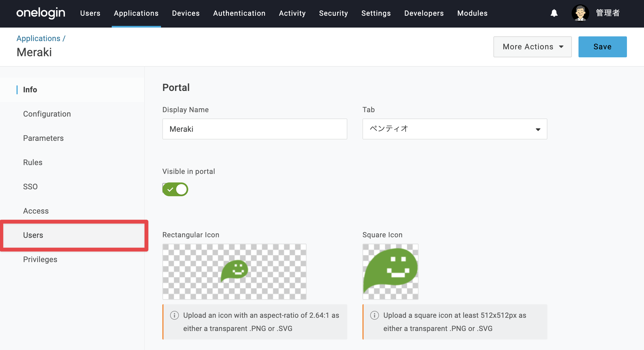Open the Security navigation menu

coord(334,13)
